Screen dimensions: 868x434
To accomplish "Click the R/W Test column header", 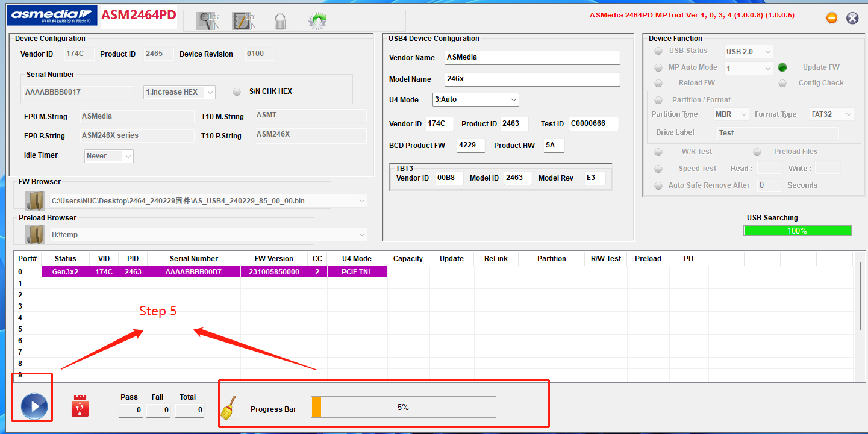I will (606, 259).
